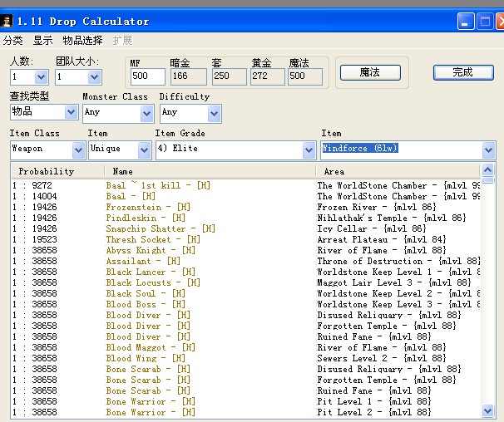Viewport: 504px width, 422px height.
Task: Select the 'Assailant - [H]' row
Action: click(246, 261)
